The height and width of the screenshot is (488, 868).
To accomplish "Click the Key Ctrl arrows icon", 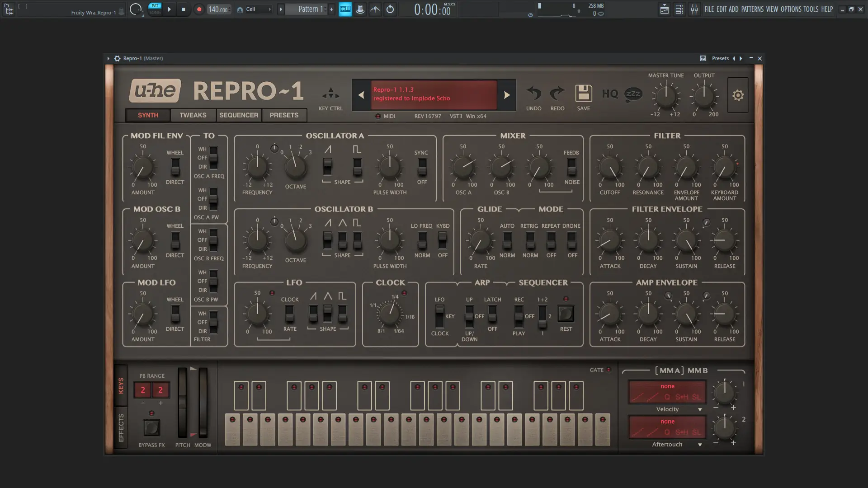I will tap(330, 94).
